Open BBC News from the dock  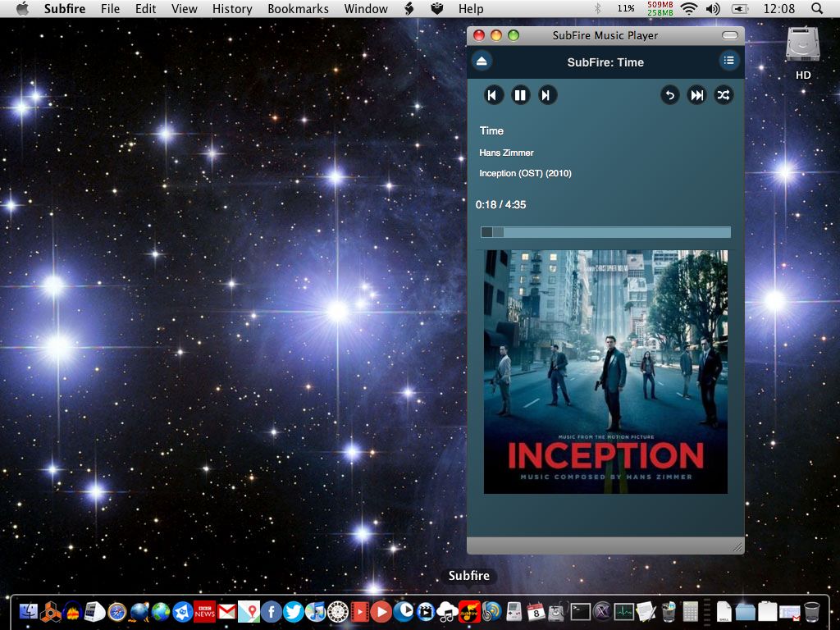click(204, 611)
